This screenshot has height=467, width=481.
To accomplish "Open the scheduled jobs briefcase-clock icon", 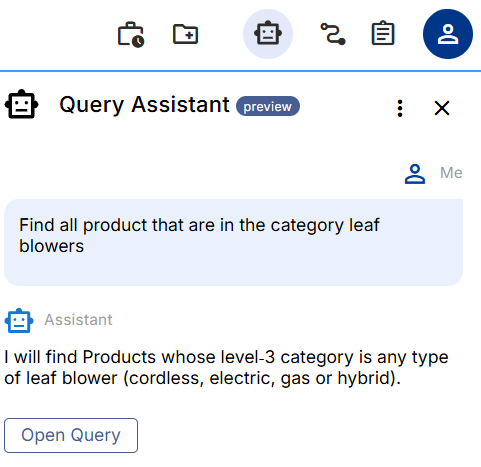I will [x=131, y=35].
